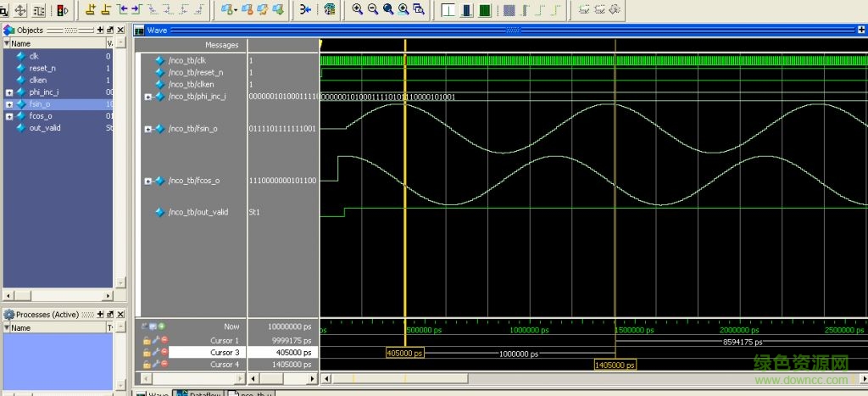This screenshot has width=868, height=396.
Task: Click the Zoom Out magnifier icon
Action: [x=373, y=10]
